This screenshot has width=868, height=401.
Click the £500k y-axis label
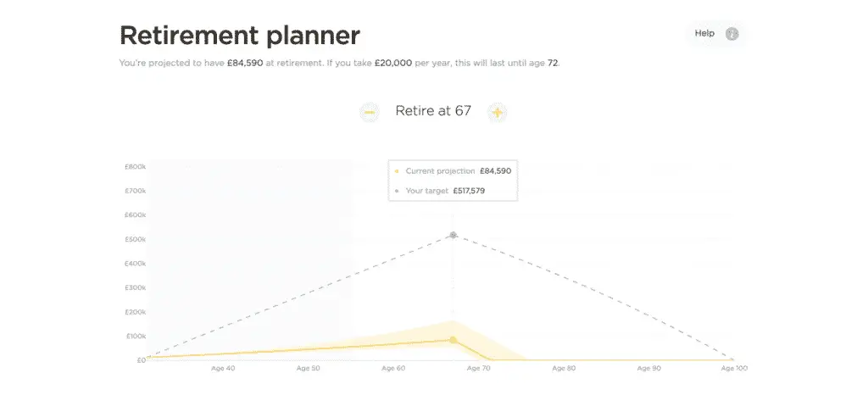(135, 239)
